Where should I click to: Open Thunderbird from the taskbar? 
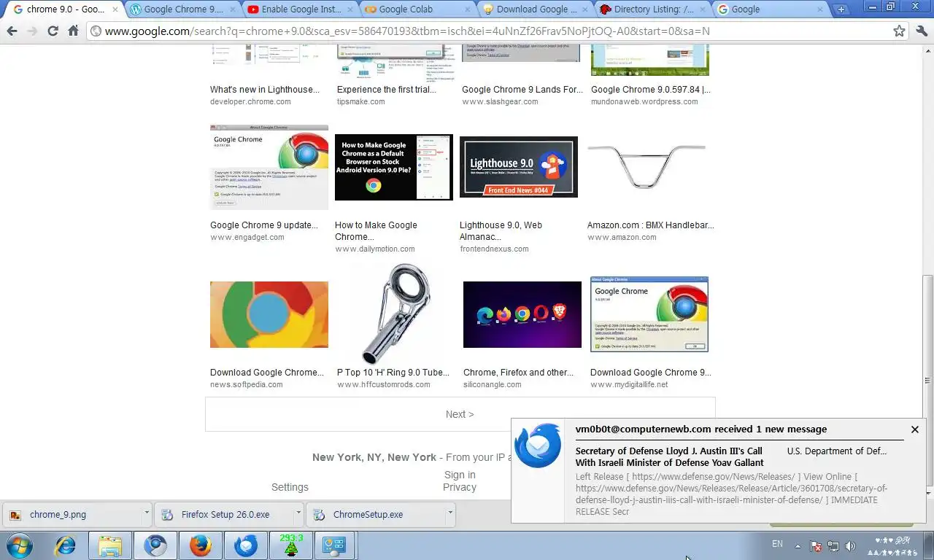pyautogui.click(x=245, y=545)
